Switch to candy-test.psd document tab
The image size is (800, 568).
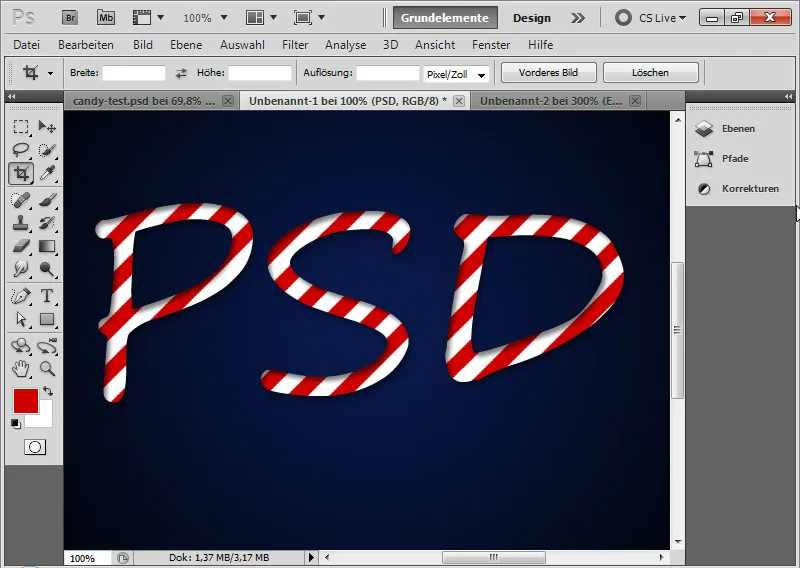click(144, 101)
